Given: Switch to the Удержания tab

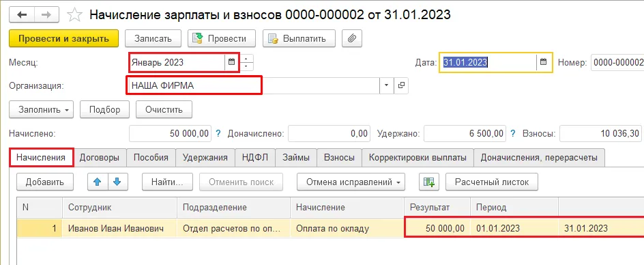Looking at the screenshot, I should tap(205, 158).
